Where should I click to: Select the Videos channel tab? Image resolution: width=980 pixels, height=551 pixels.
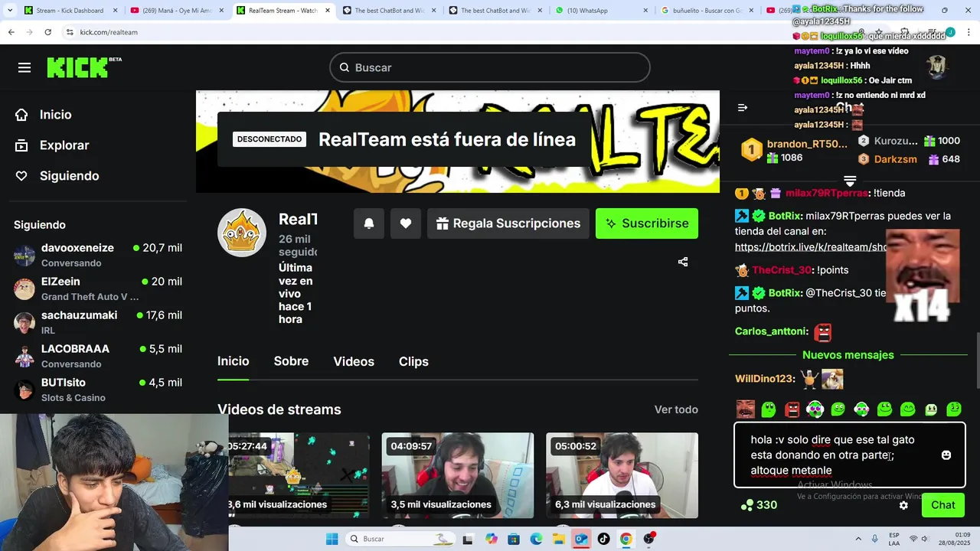click(x=354, y=361)
